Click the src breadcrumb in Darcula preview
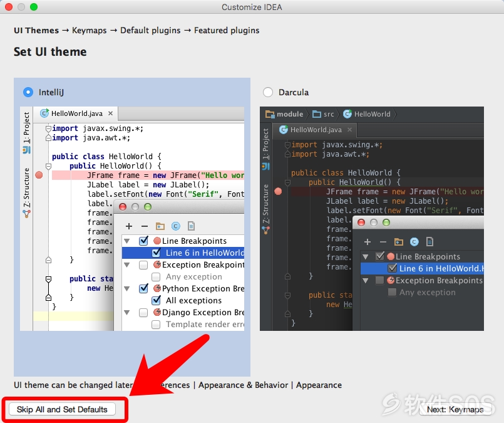The image size is (504, 423). coord(323,114)
